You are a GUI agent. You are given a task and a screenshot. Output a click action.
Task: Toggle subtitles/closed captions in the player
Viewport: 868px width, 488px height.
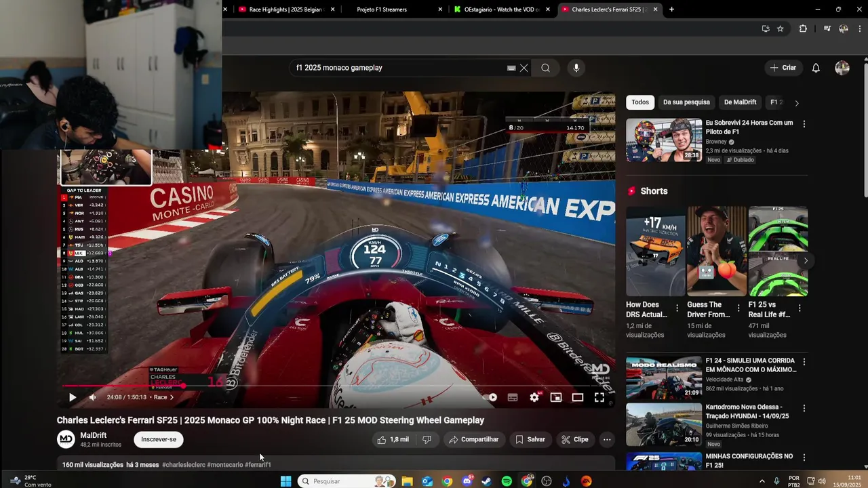tap(513, 397)
